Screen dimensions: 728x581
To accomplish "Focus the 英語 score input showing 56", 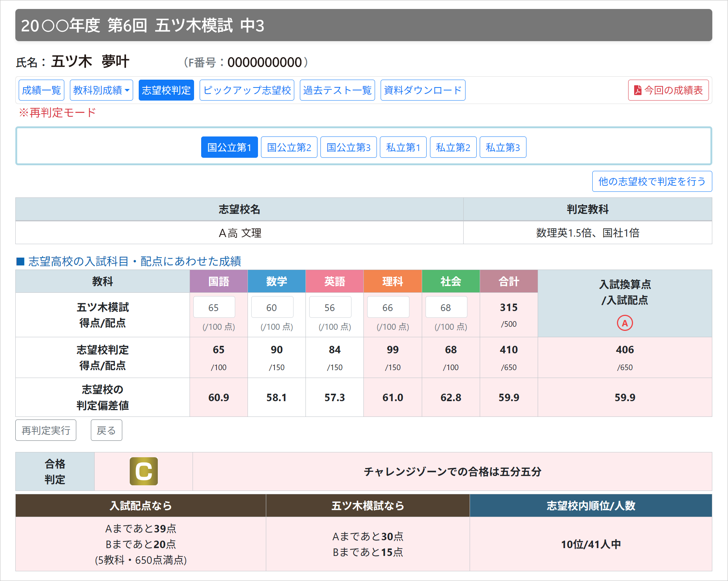I will (330, 307).
